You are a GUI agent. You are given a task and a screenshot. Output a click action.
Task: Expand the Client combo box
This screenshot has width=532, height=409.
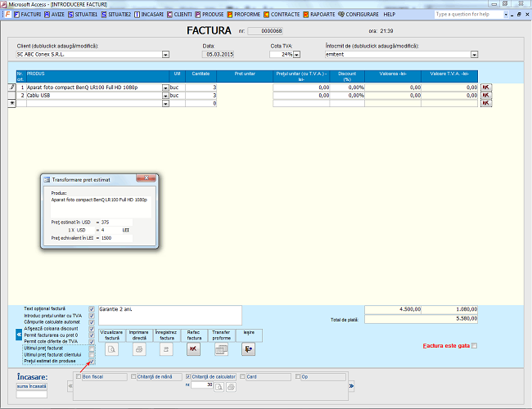[x=165, y=55]
